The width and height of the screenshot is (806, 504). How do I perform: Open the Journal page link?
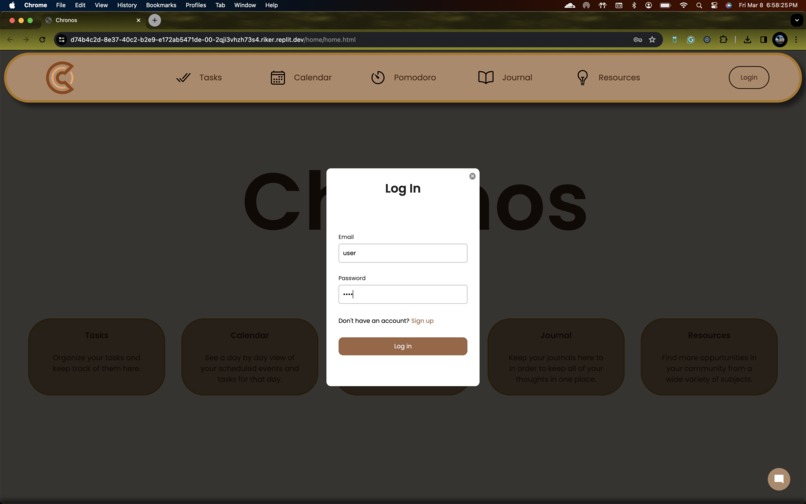517,78
